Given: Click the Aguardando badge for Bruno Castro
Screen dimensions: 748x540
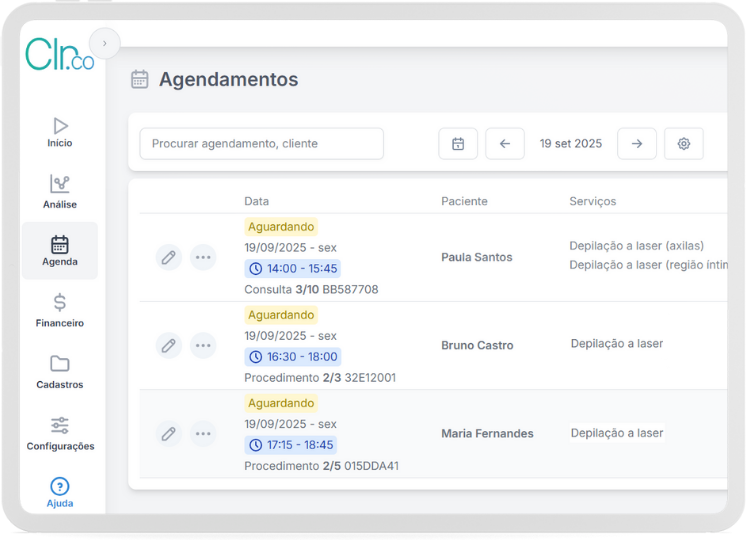Looking at the screenshot, I should click(281, 315).
